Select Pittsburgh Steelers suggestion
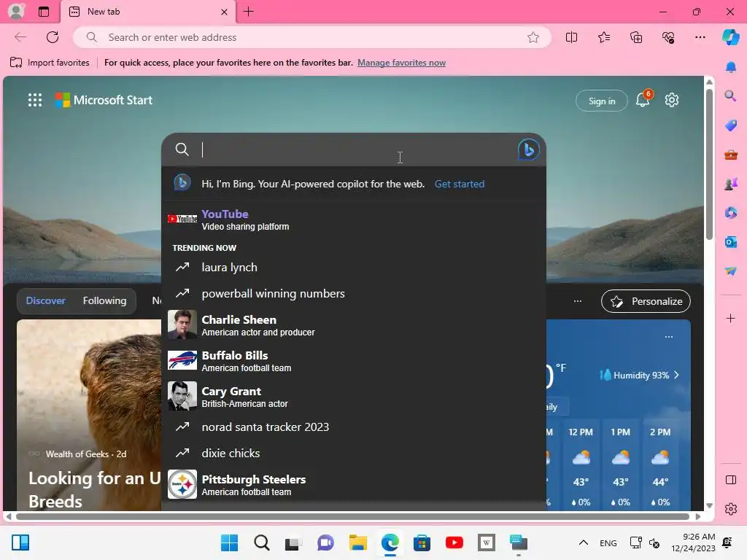The image size is (747, 560). point(354,484)
